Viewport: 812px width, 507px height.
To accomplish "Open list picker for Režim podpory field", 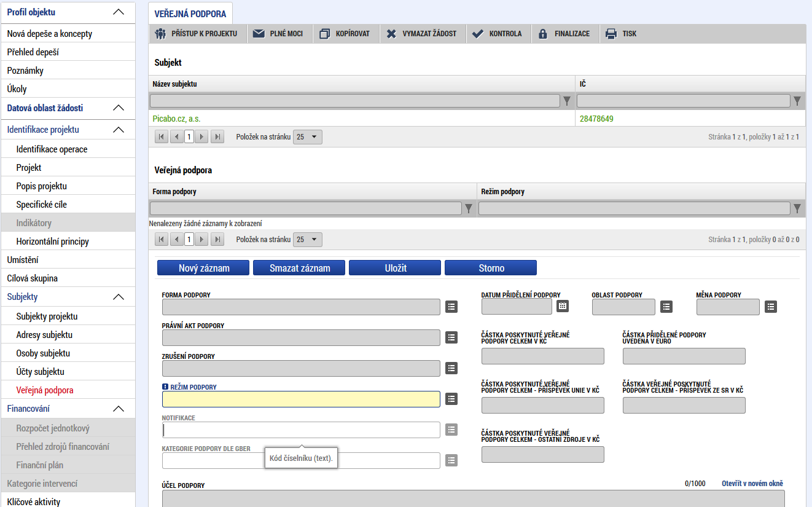I will click(x=451, y=399).
